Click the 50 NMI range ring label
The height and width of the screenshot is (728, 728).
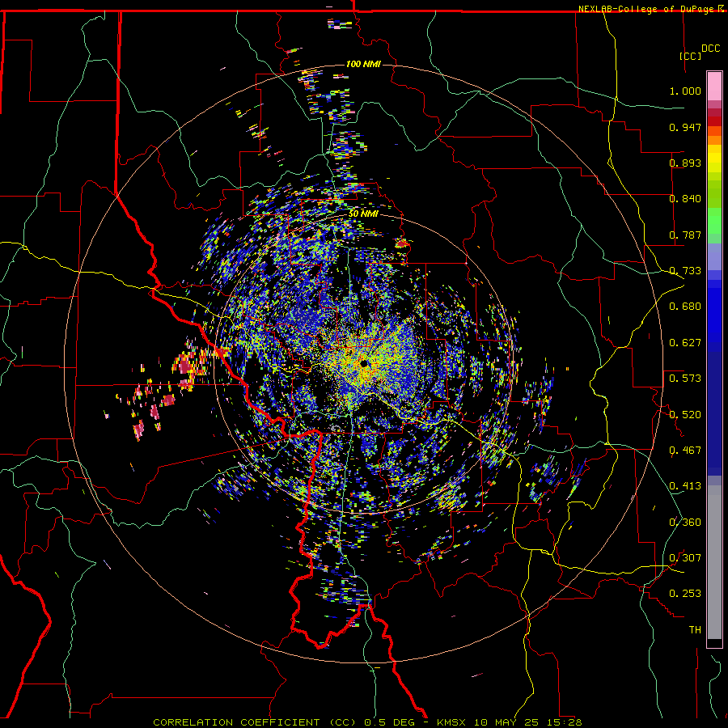[363, 214]
